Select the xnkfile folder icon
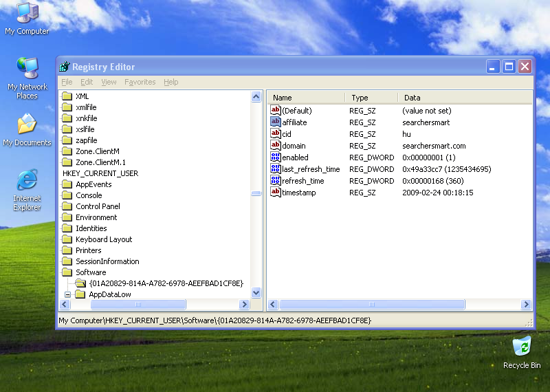Viewport: 550px width, 392px height. pyautogui.click(x=67, y=118)
